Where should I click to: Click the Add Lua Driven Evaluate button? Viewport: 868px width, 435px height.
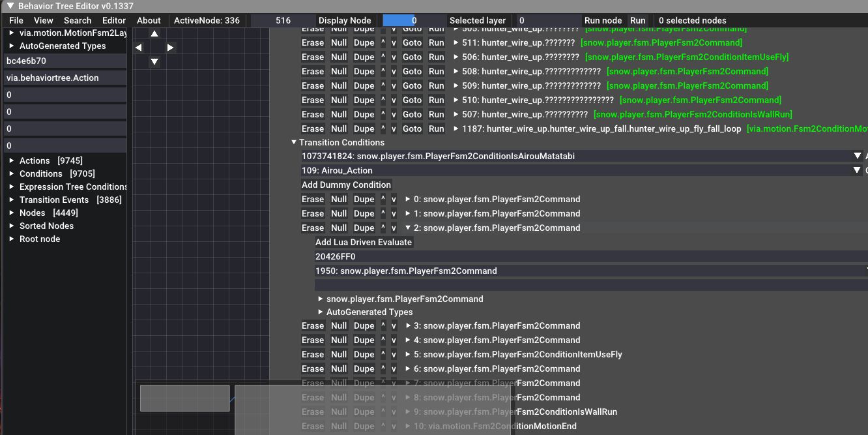(363, 242)
